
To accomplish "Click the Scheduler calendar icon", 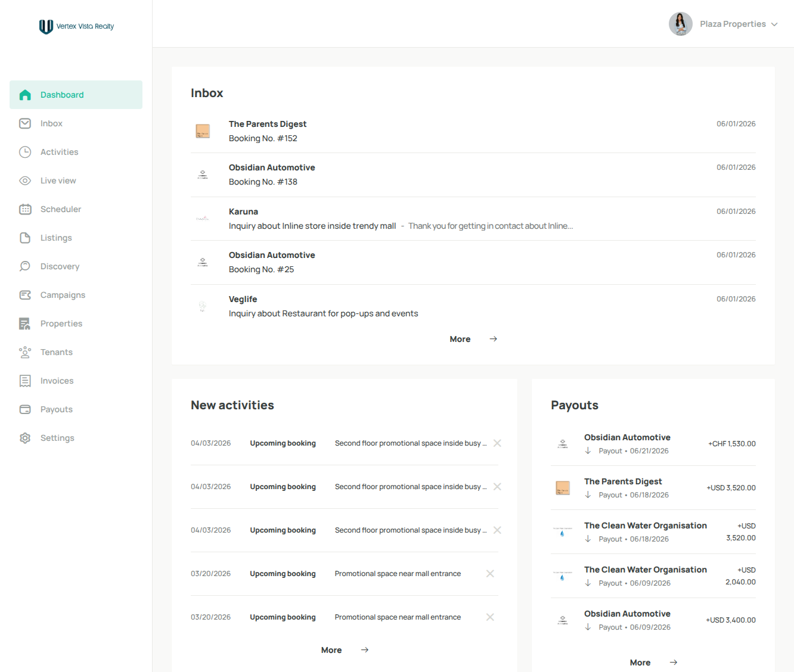I will (25, 209).
